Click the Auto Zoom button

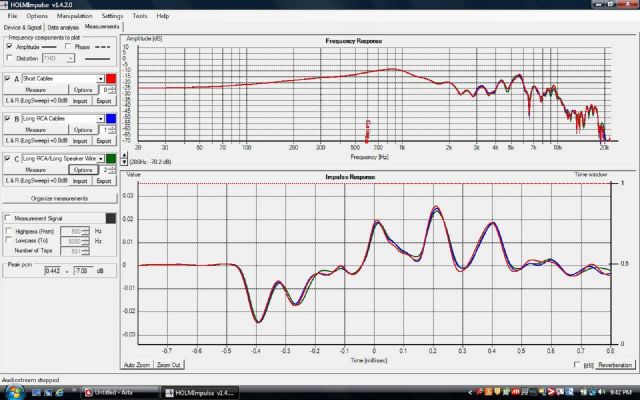click(x=137, y=364)
